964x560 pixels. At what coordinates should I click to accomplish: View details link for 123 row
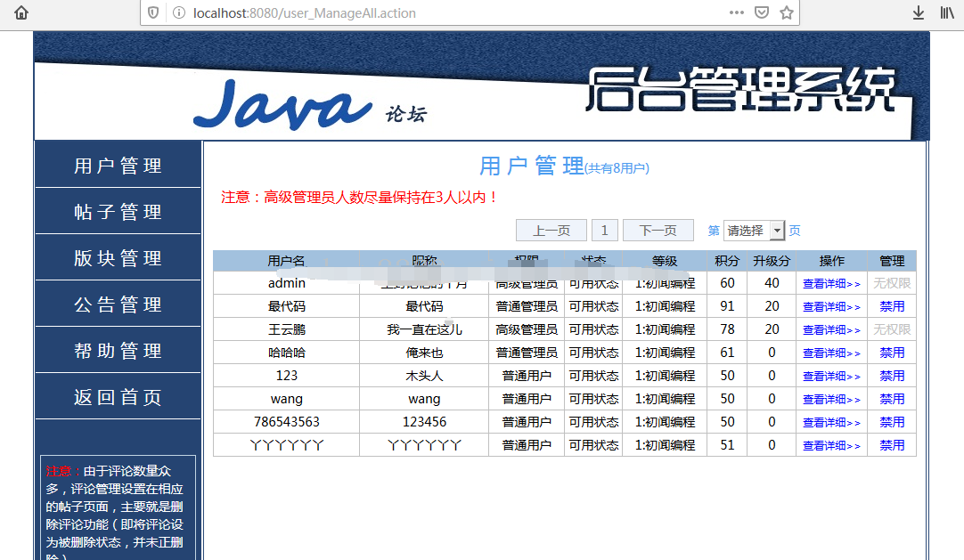tap(831, 376)
